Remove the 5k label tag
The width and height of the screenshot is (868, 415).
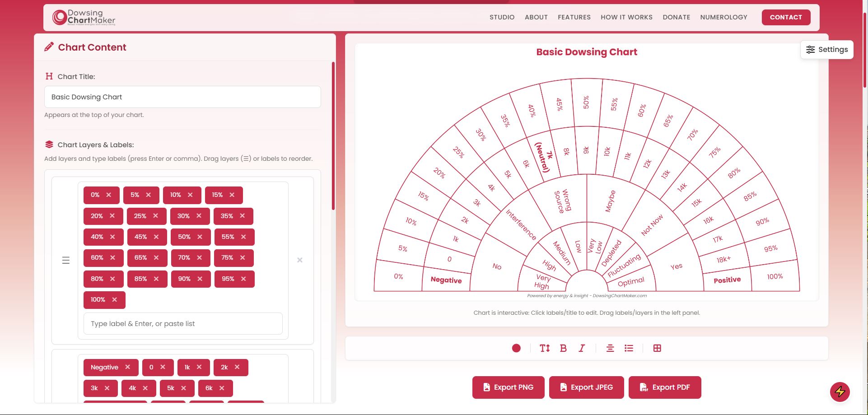pos(184,388)
